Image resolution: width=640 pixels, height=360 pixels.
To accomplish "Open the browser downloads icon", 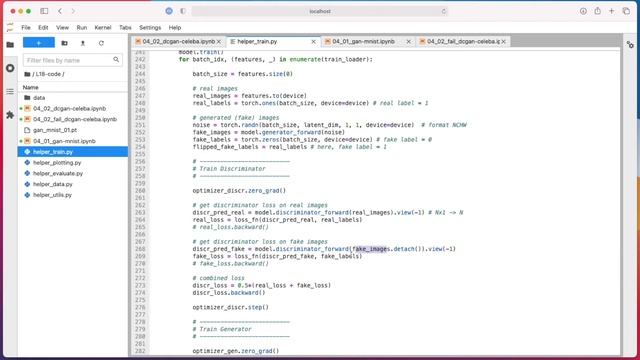I will click(583, 11).
